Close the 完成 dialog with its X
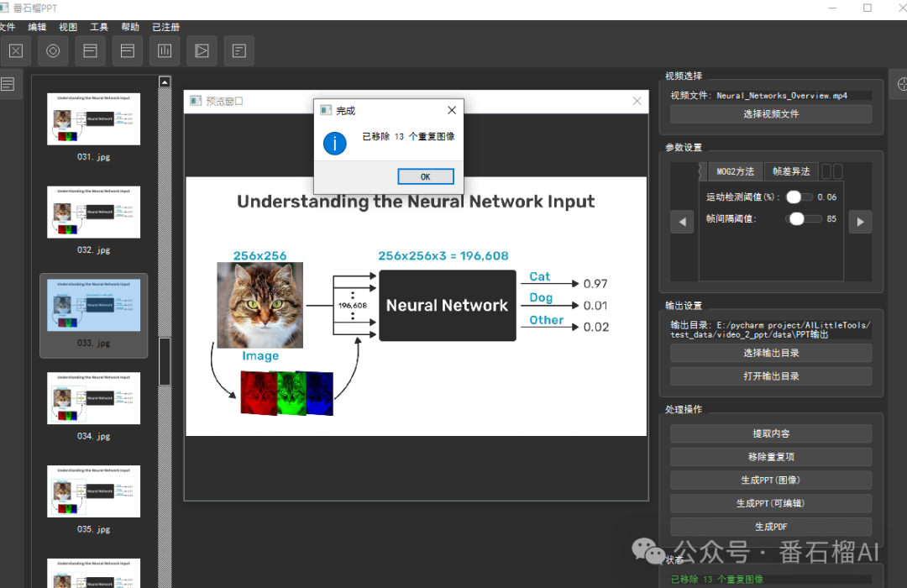The image size is (907, 588). pos(452,110)
